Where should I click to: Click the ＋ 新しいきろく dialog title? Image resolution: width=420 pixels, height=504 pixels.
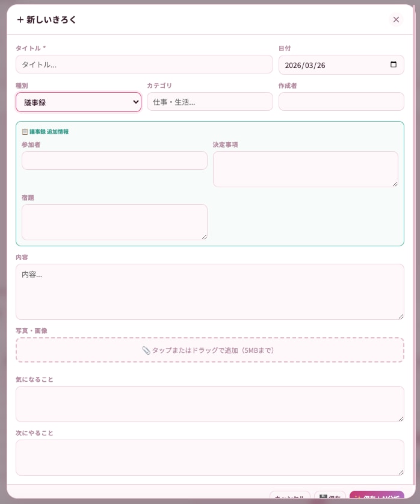click(x=46, y=20)
